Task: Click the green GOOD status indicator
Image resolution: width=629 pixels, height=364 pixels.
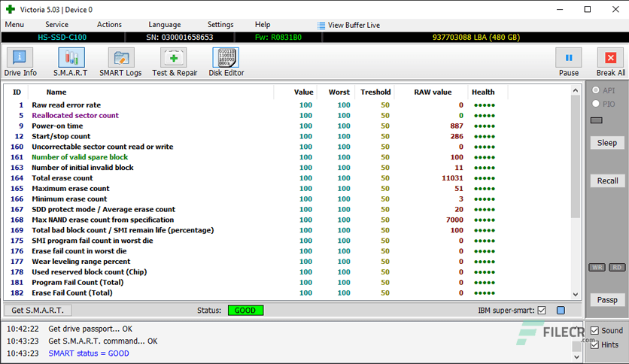Action: [245, 311]
